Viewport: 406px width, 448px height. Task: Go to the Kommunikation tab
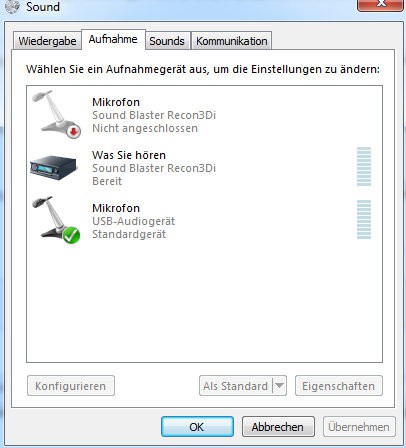click(x=232, y=41)
